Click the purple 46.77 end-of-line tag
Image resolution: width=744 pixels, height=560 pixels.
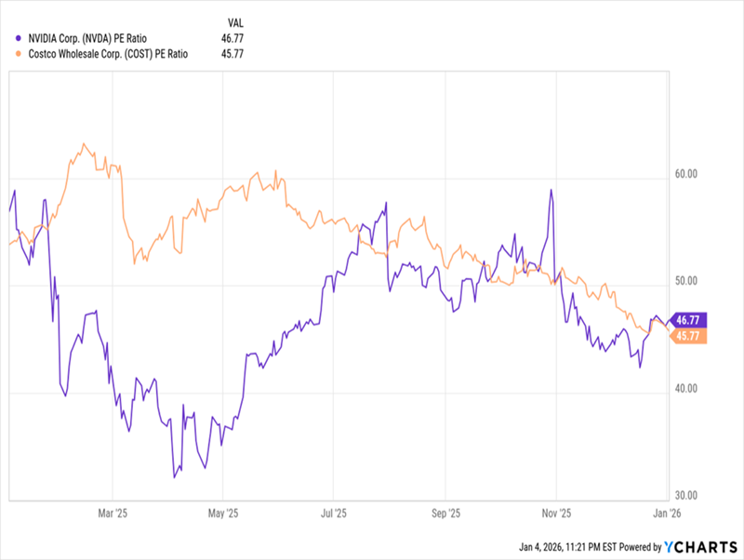[x=689, y=319]
